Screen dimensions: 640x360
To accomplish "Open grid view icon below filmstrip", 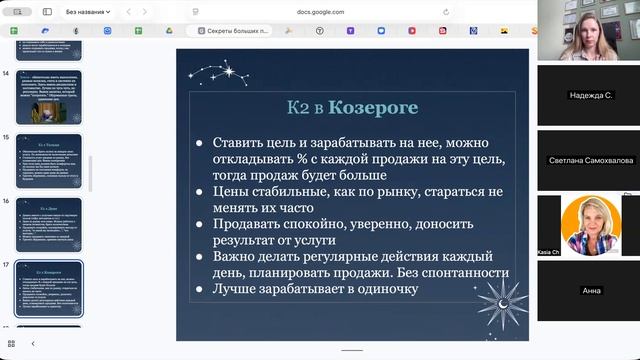I will coord(11,344).
